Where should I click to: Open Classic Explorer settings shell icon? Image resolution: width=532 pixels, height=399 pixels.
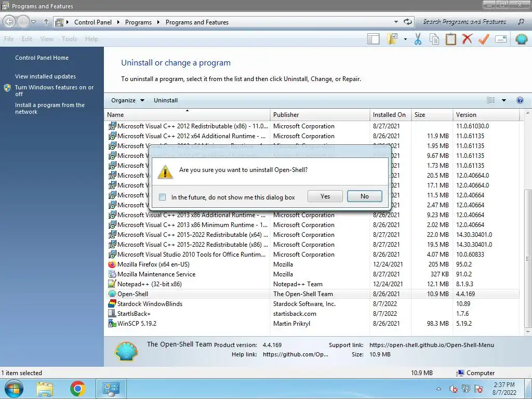[522, 39]
